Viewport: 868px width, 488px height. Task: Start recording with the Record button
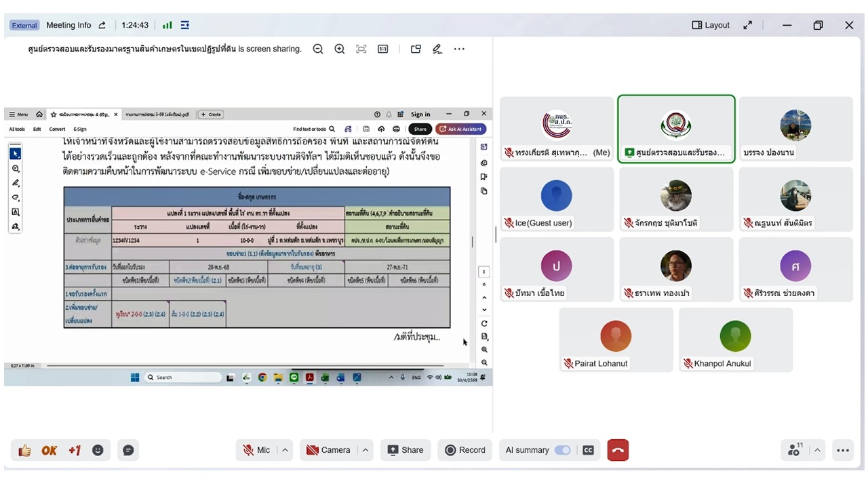click(x=465, y=450)
